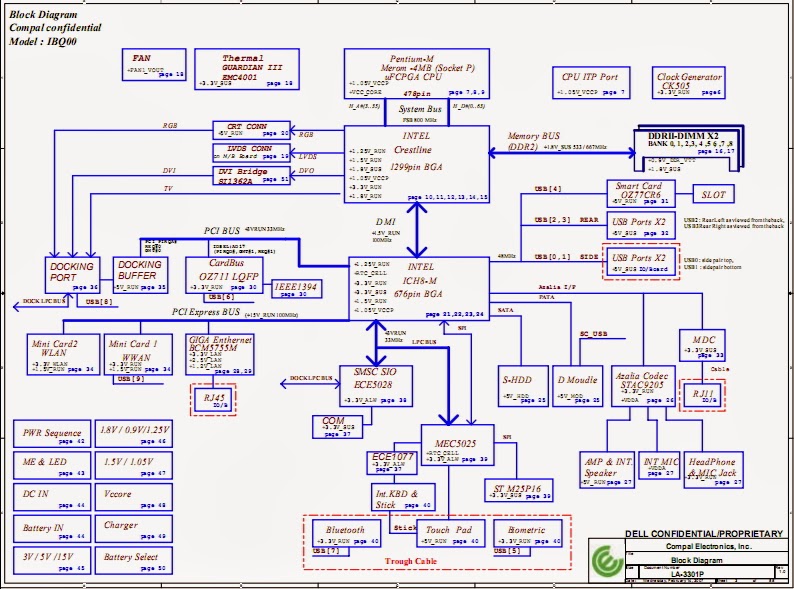
Task: Select the ME & LED box
Action: click(x=52, y=465)
